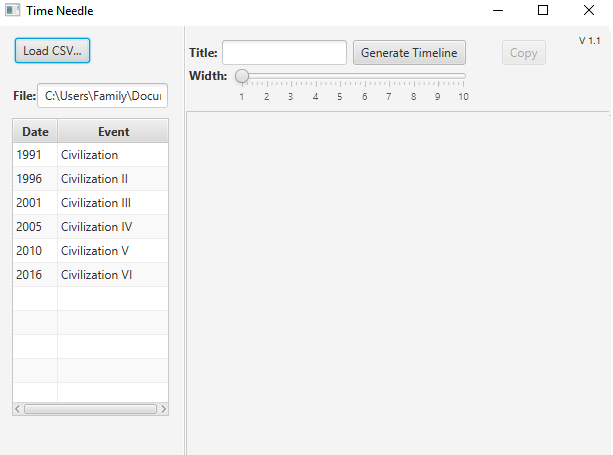Focus the Title text field
This screenshot has width=613, height=455.
click(284, 53)
